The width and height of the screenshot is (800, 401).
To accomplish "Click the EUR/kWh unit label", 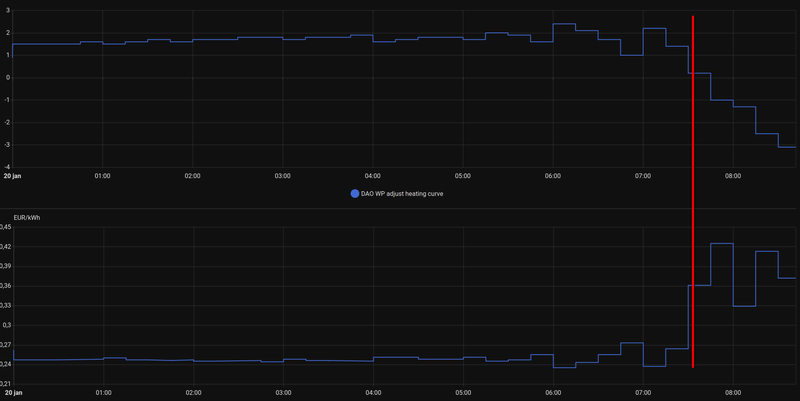I will 27,218.
